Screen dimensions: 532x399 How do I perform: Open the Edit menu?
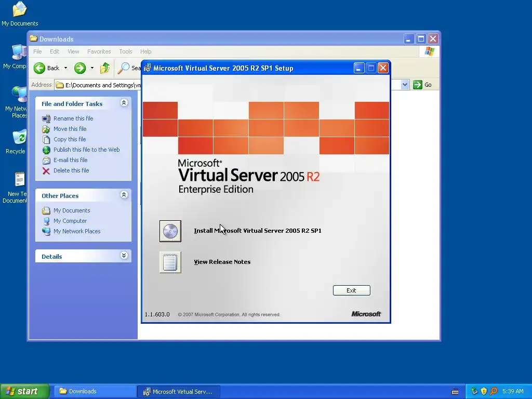click(x=54, y=51)
